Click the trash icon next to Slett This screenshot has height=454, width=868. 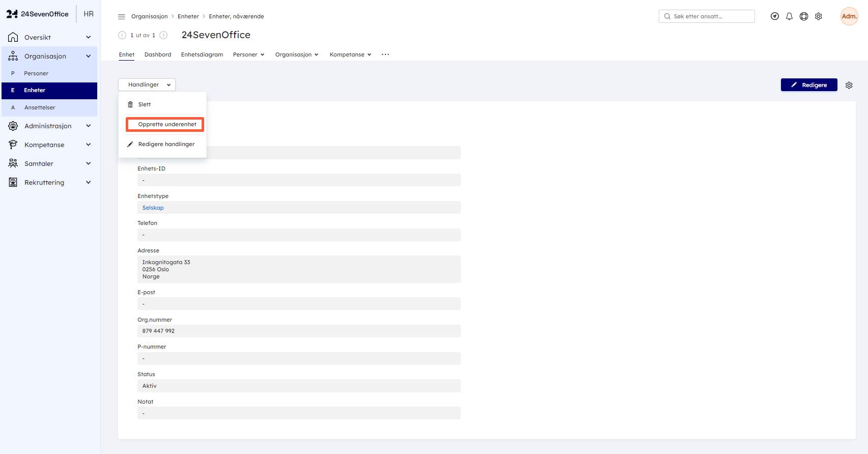click(x=130, y=104)
